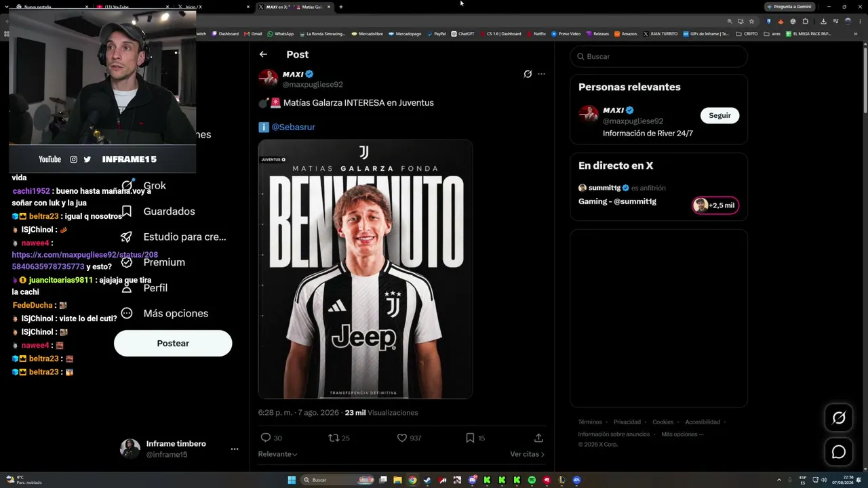Open the Relevante sort dropdown
Image resolution: width=868 pixels, height=488 pixels.
coord(277,454)
